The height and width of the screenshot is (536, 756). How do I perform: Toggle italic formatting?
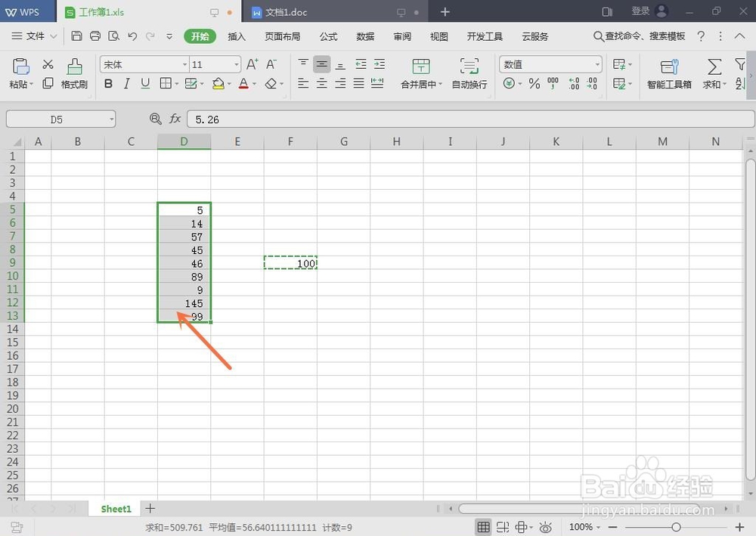[126, 83]
